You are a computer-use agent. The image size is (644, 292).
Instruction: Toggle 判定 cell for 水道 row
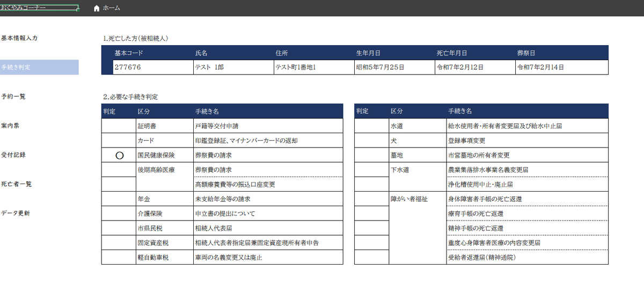click(x=371, y=126)
